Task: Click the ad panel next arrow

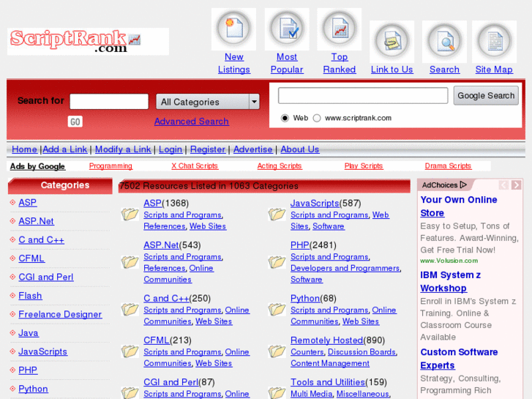Action: click(517, 185)
